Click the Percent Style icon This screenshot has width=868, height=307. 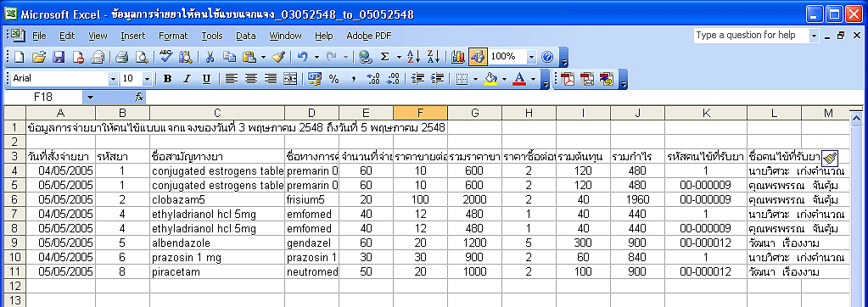333,79
